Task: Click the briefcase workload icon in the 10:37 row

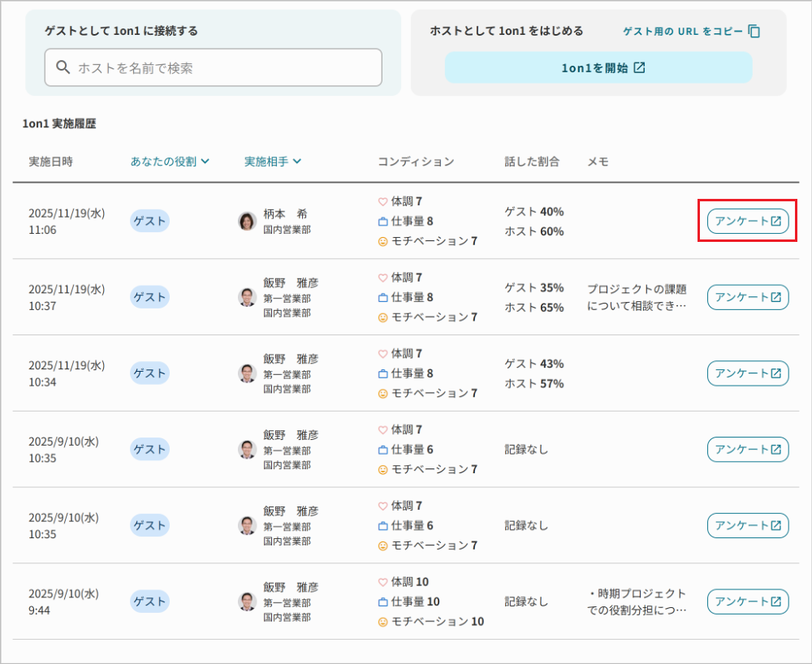Action: [383, 297]
